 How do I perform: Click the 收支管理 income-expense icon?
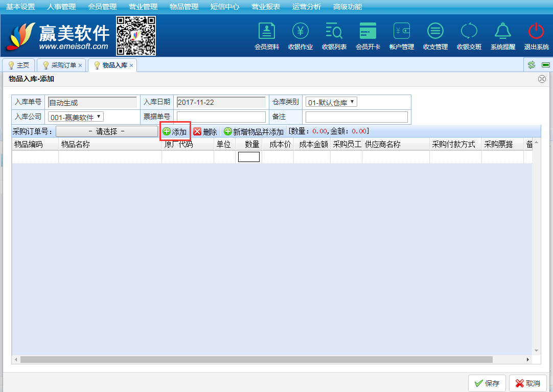[435, 32]
